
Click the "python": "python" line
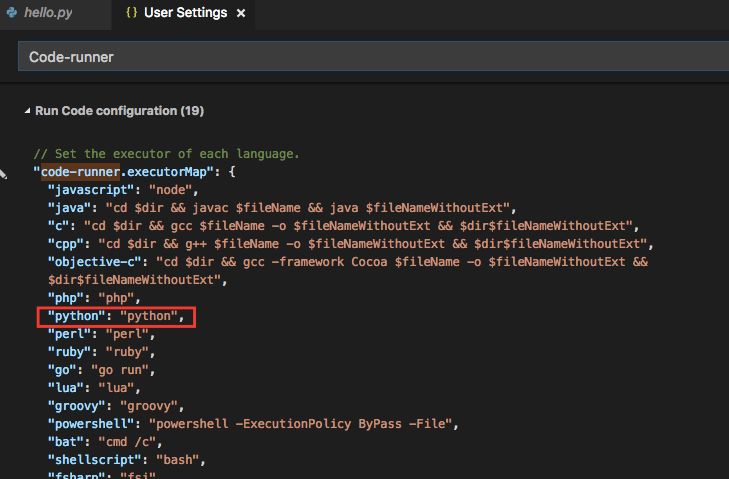(116, 316)
